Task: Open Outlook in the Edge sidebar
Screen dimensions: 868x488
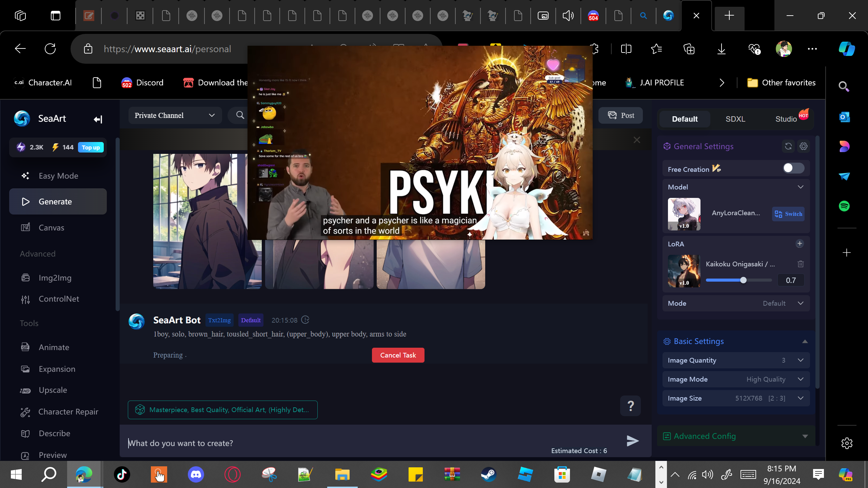Action: tap(844, 117)
